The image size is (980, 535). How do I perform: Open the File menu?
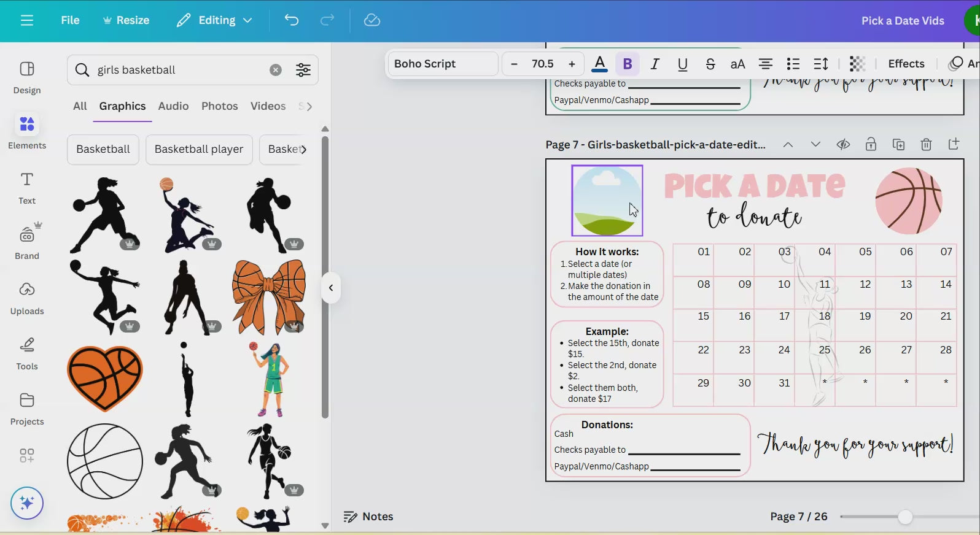70,20
